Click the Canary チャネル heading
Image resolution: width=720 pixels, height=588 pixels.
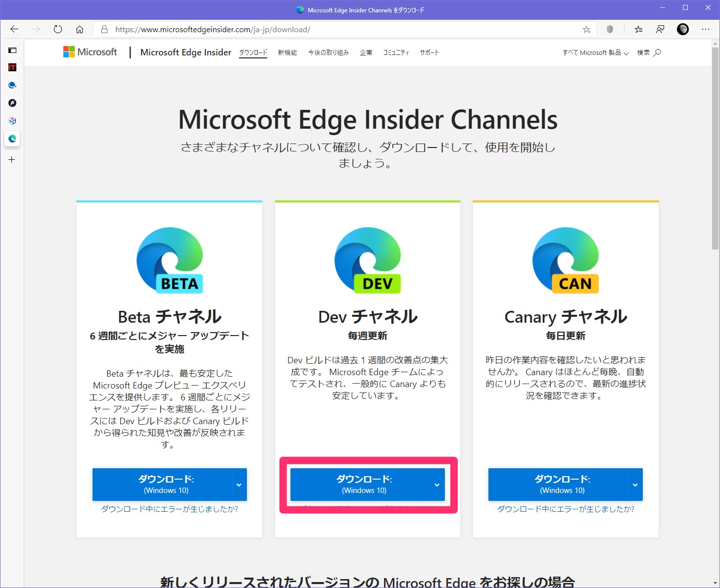(566, 316)
